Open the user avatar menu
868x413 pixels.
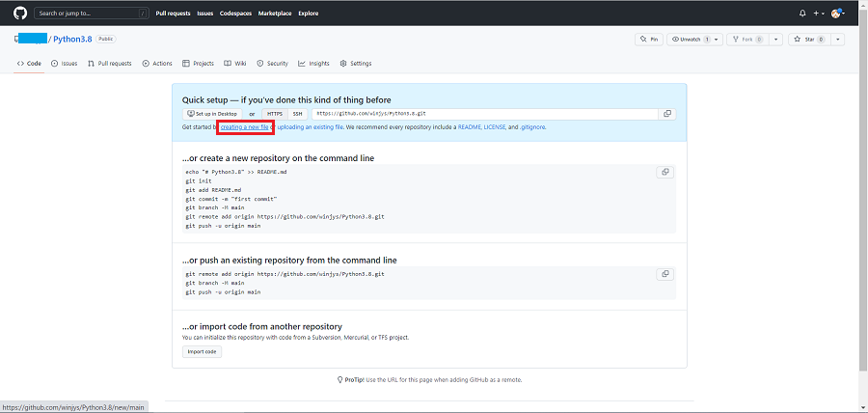click(x=838, y=14)
